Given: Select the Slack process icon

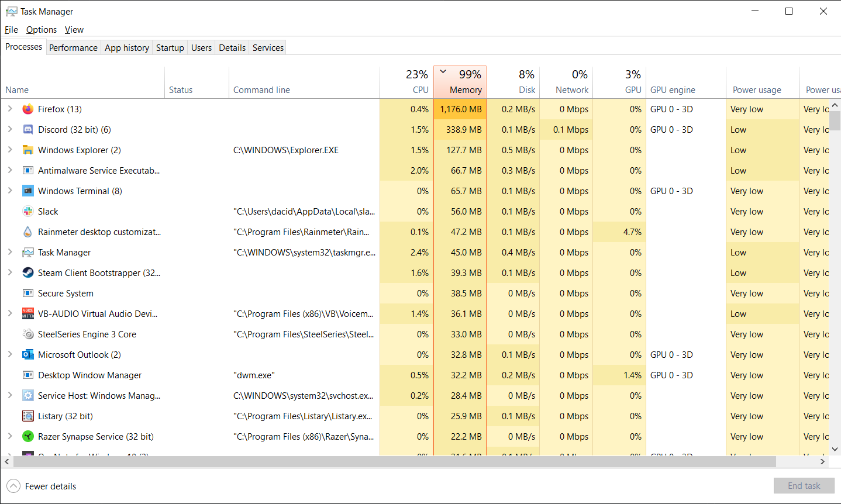Looking at the screenshot, I should (27, 211).
